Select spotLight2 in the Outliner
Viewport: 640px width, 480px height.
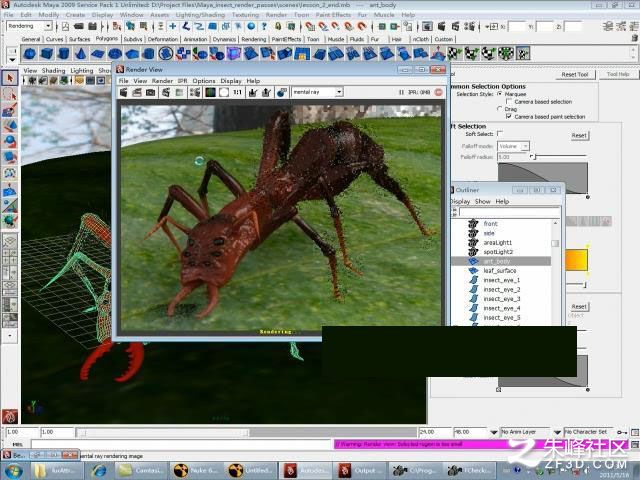[x=498, y=252]
